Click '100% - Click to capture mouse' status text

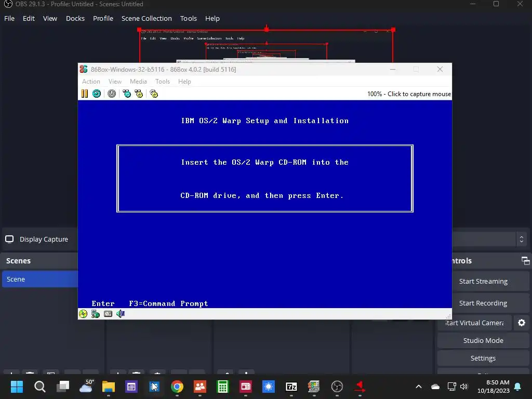(409, 94)
